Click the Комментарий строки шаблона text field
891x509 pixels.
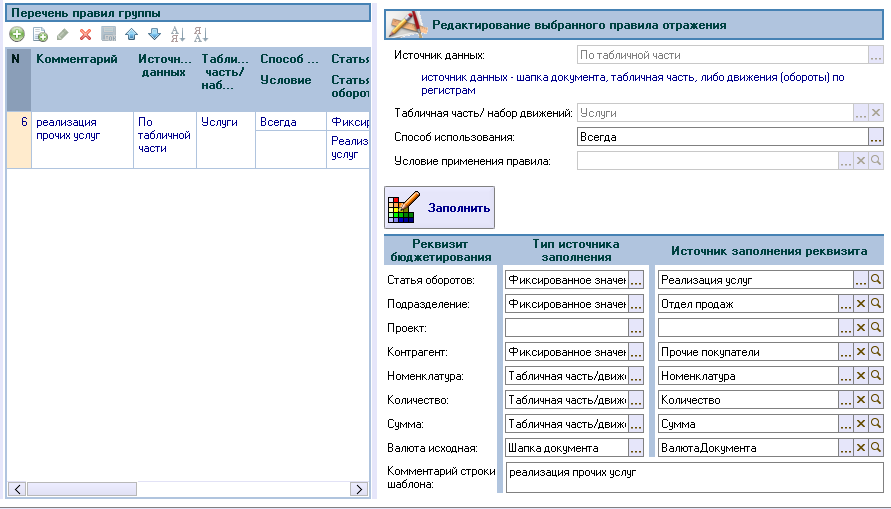click(692, 476)
